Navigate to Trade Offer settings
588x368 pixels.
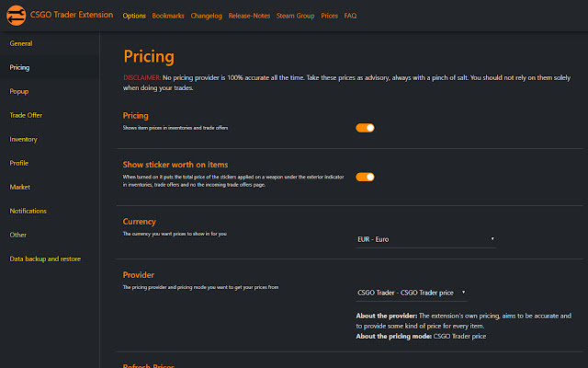pos(26,115)
